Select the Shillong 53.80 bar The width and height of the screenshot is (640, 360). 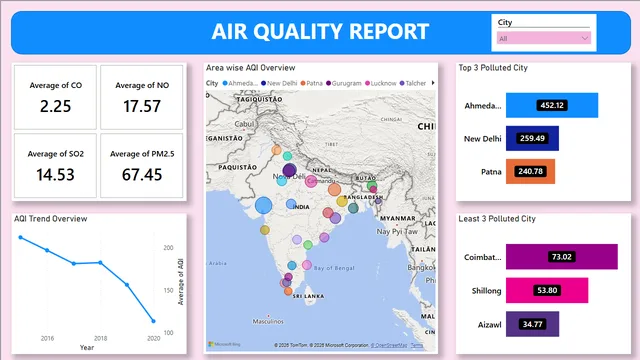tap(547, 290)
